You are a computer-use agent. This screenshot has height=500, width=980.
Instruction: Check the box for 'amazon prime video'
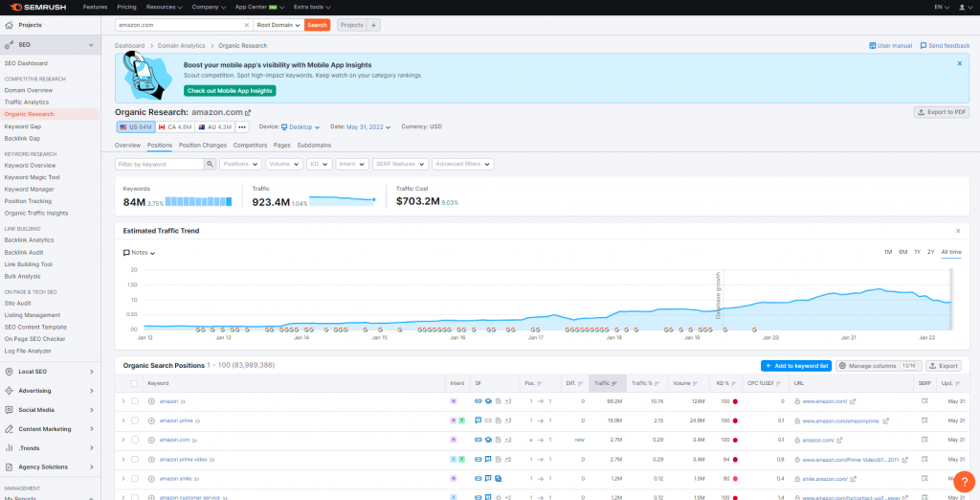coord(134,460)
